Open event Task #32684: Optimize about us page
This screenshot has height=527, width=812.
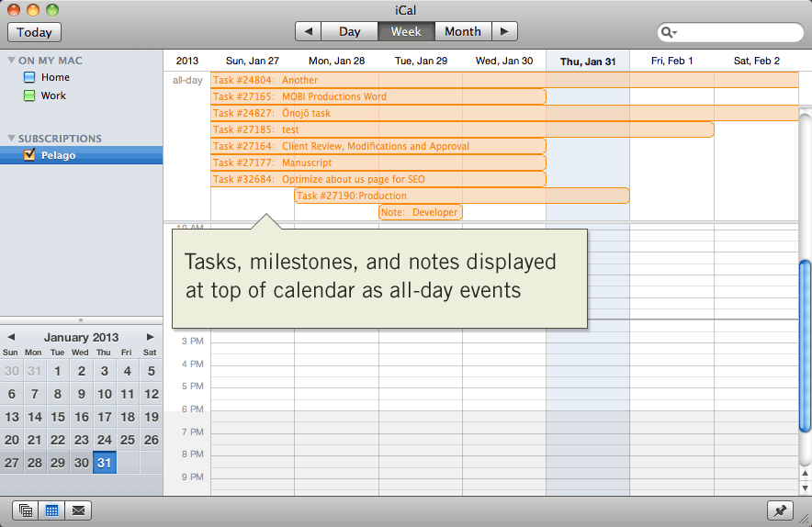point(378,179)
